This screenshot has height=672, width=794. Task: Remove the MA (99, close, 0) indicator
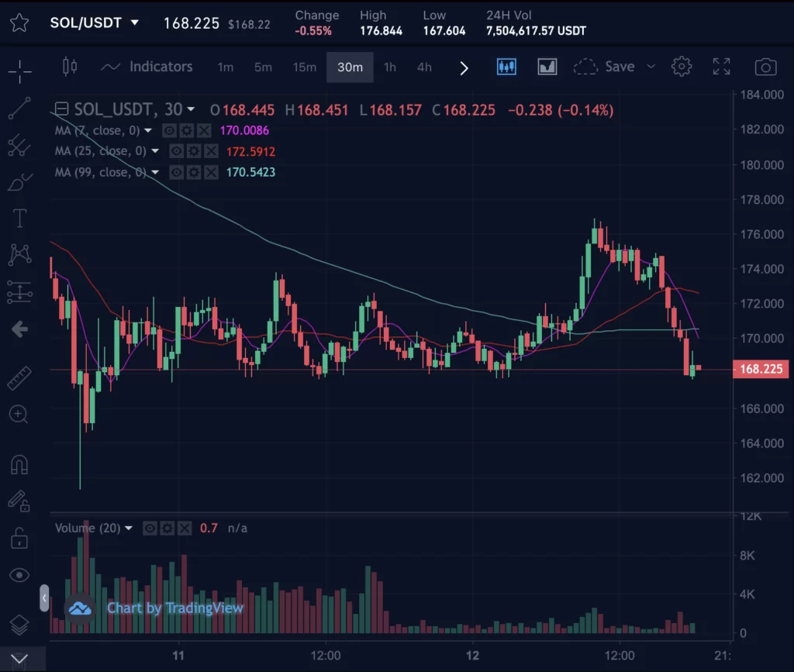click(211, 172)
